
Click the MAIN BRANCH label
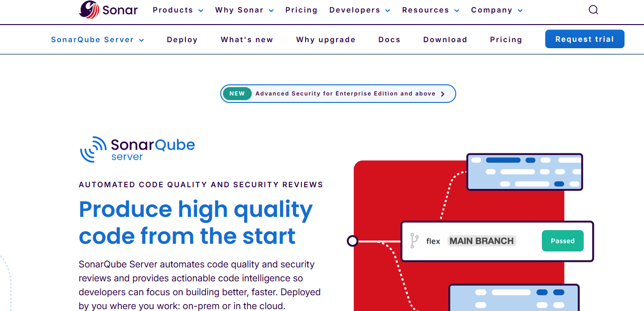[482, 241]
